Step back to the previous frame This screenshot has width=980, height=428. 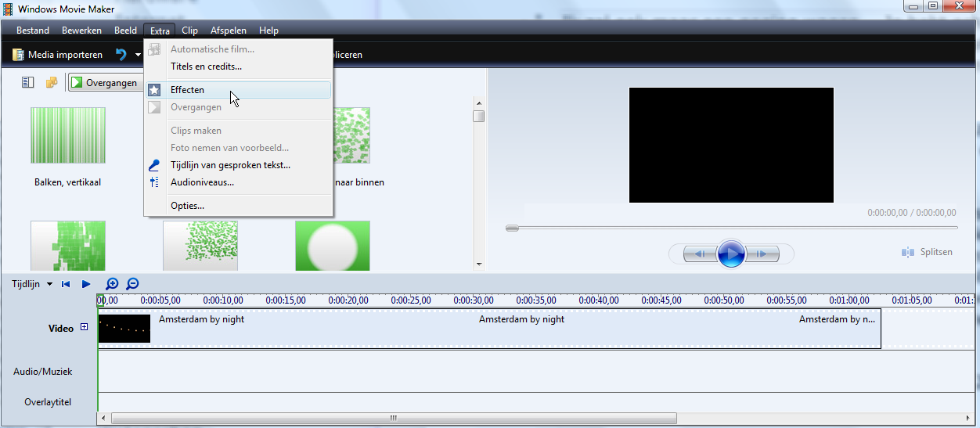point(701,254)
